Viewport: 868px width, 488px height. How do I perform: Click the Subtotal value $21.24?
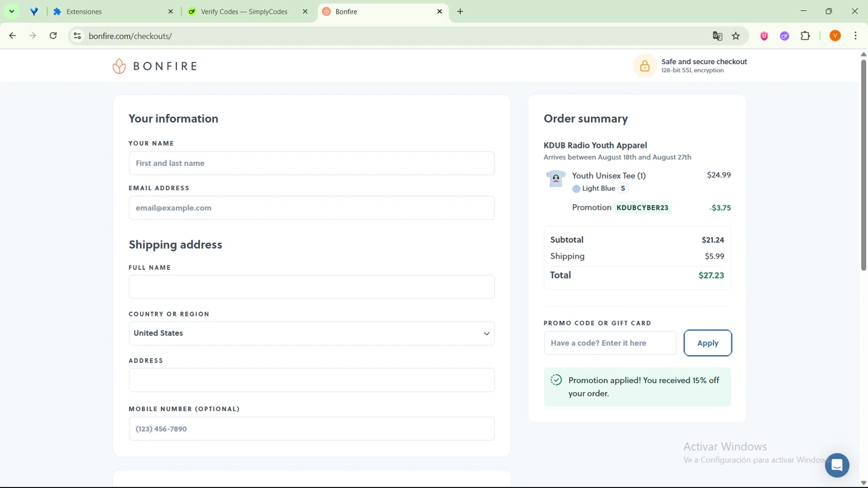[713, 240]
